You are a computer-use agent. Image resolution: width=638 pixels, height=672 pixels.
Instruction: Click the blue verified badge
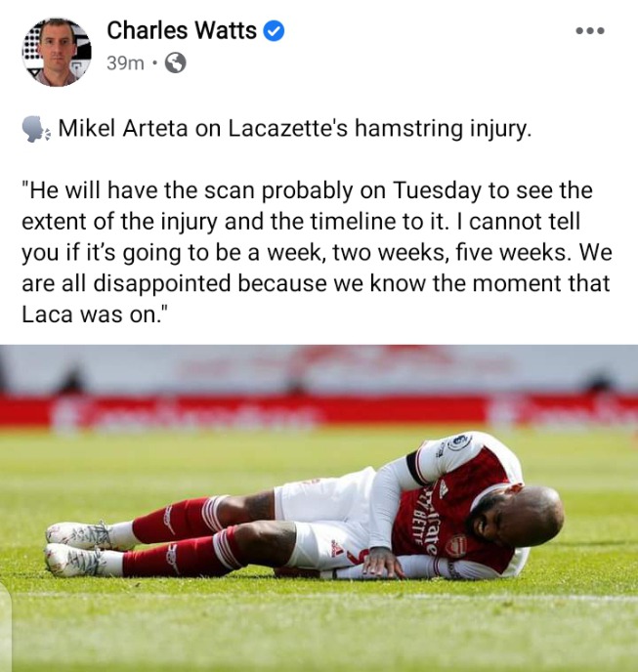pyautogui.click(x=274, y=31)
